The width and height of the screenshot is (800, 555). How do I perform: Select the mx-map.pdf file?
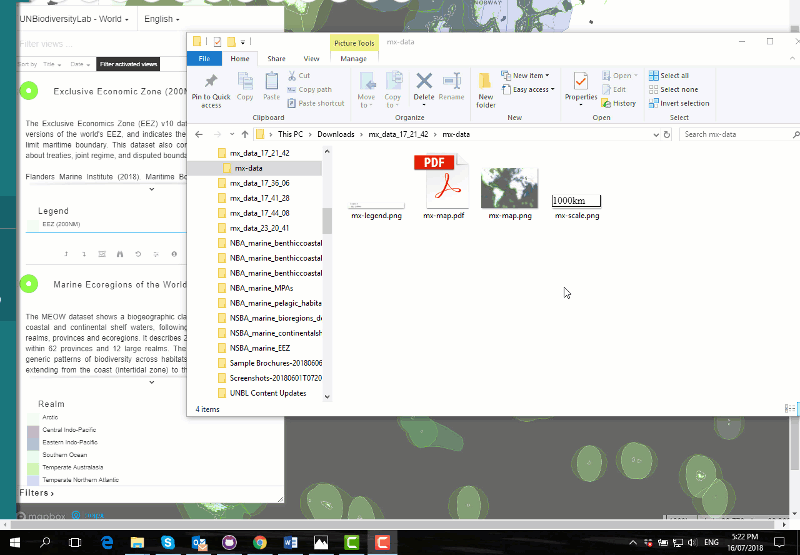443,187
